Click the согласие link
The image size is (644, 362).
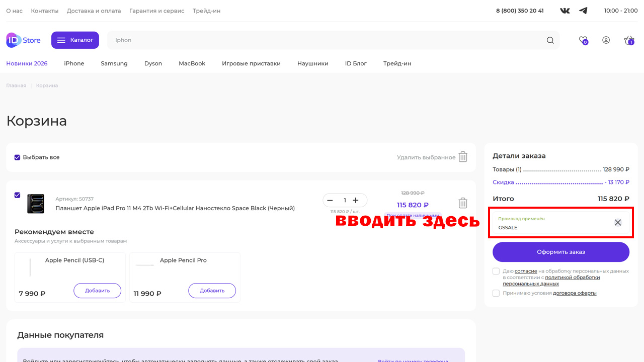click(x=526, y=271)
